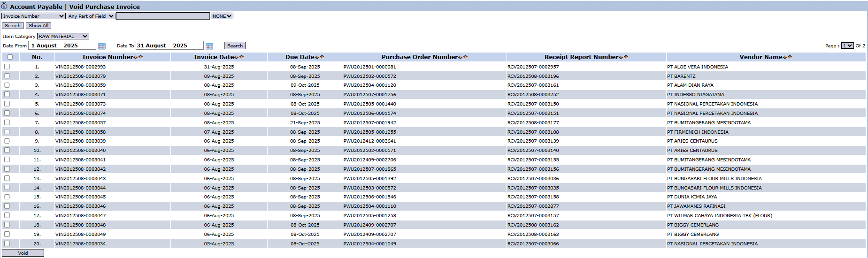Viewport: 868px width, 258px height.
Task: Expand the Any Part of Field dropdown
Action: click(91, 16)
